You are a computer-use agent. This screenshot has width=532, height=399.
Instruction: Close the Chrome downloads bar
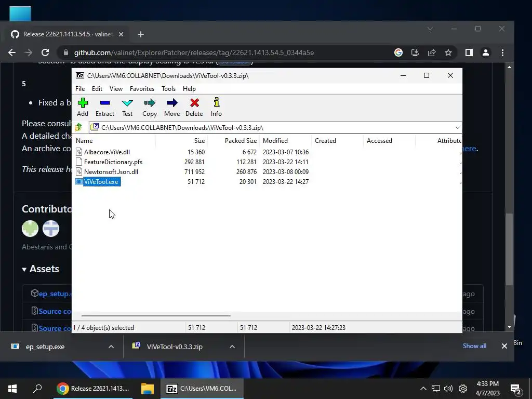click(x=504, y=346)
